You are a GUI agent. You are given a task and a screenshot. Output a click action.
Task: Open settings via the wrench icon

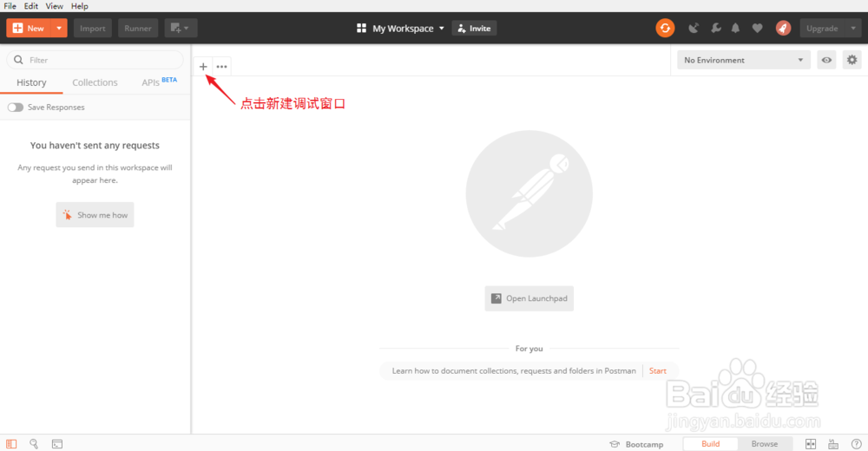click(716, 29)
